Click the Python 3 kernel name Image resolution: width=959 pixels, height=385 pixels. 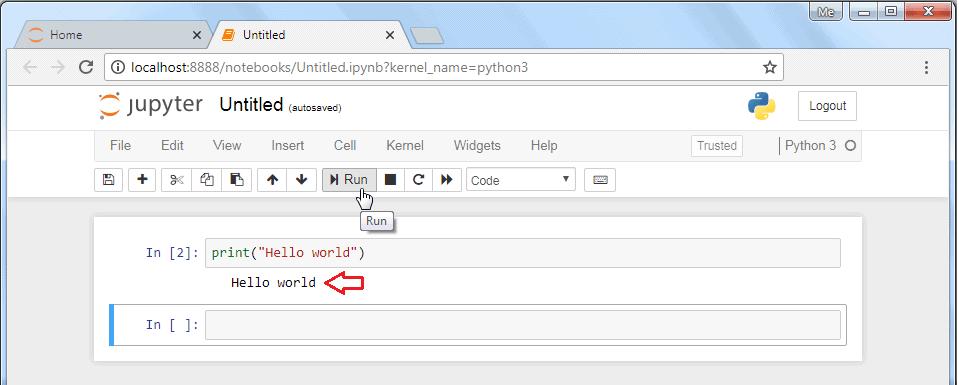click(810, 146)
